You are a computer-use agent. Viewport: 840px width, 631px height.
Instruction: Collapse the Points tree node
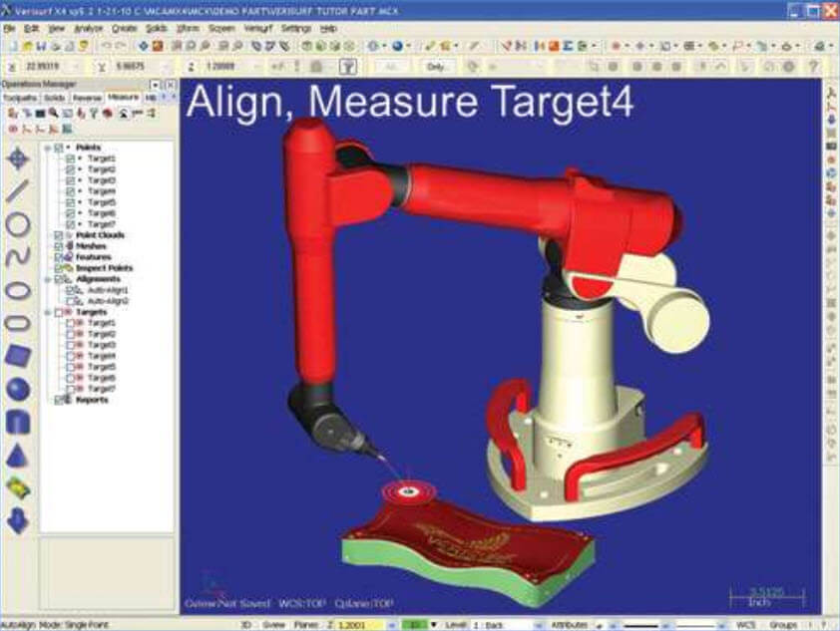[x=48, y=148]
